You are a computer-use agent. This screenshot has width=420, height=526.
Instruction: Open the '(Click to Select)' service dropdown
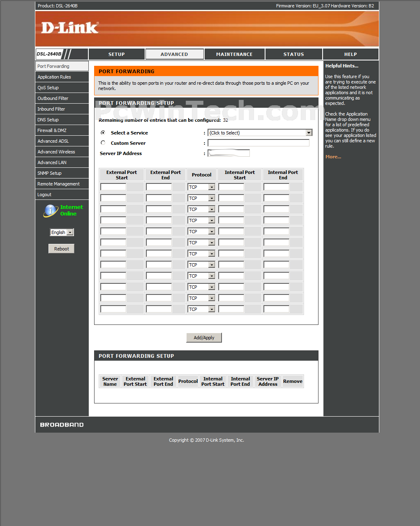coord(260,133)
